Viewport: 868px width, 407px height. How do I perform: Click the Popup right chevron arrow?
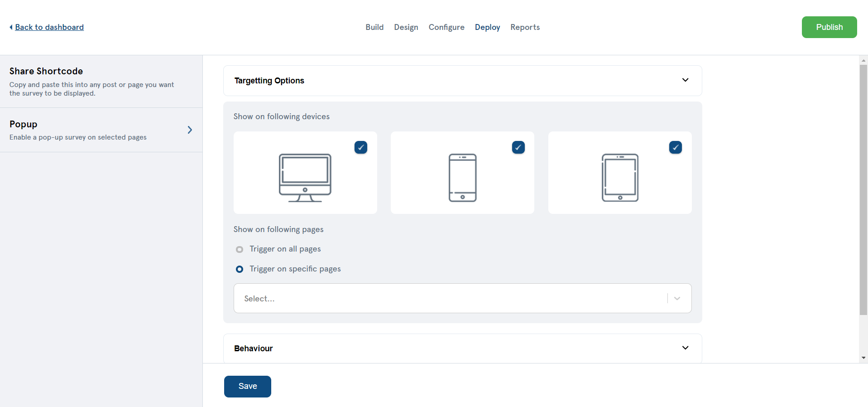point(190,130)
